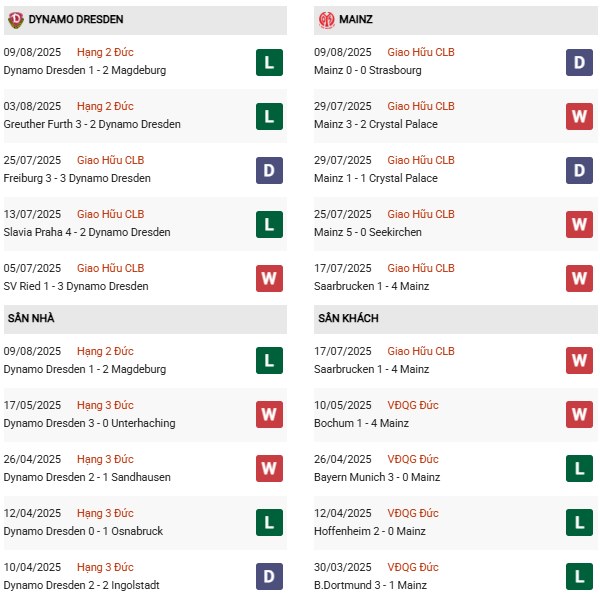
Task: Open the B.Dortmund 3 - 1 Mainz match
Action: pos(371,585)
